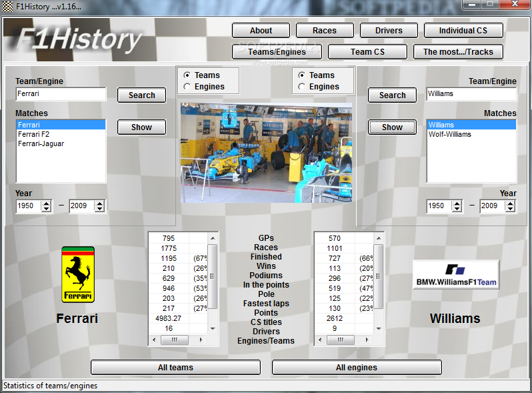Click the All engines button

[x=357, y=368]
